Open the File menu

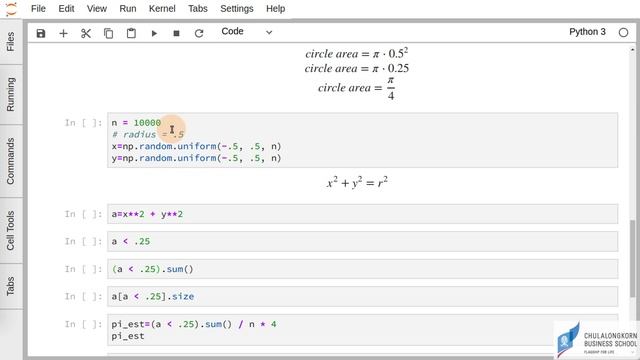[x=38, y=9]
